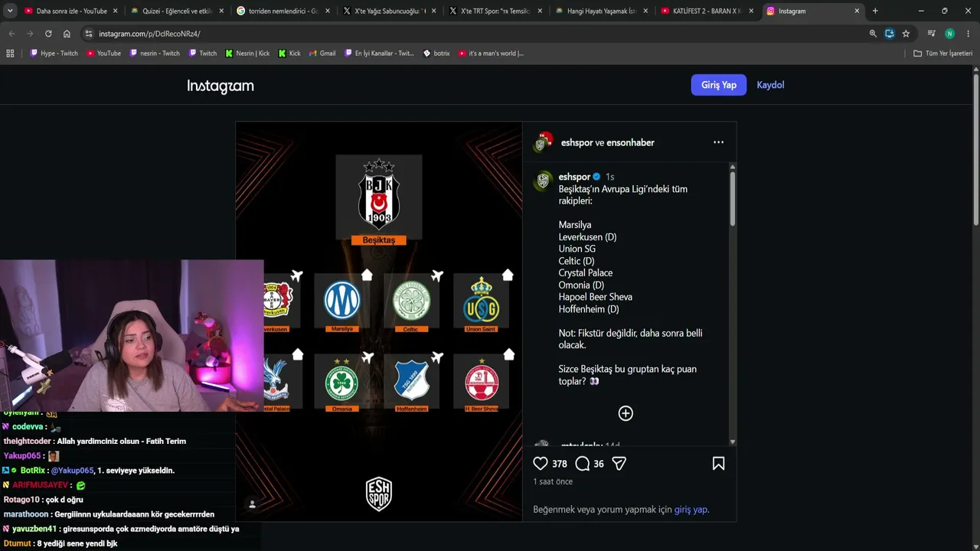This screenshot has width=980, height=551.
Task: Open the eshspor username in post header
Action: tap(577, 142)
